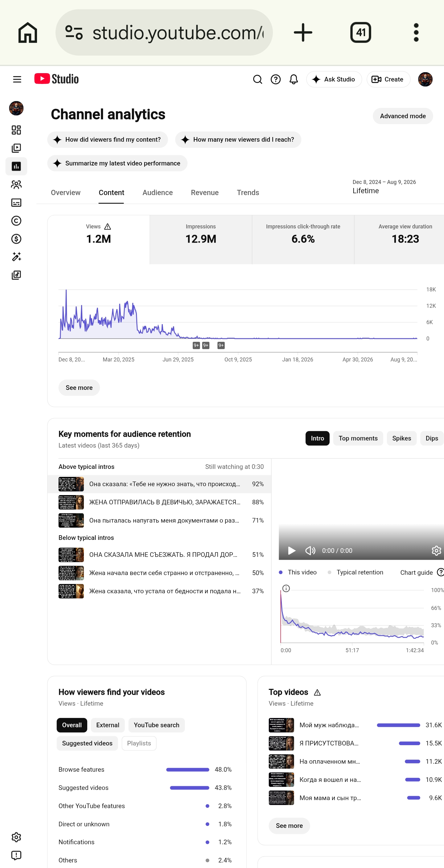The width and height of the screenshot is (444, 868).
Task: Open the Dashboard sidebar icon
Action: tap(16, 130)
